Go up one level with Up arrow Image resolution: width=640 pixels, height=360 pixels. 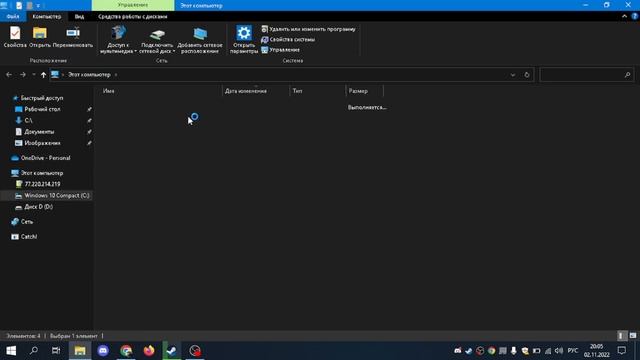43,75
